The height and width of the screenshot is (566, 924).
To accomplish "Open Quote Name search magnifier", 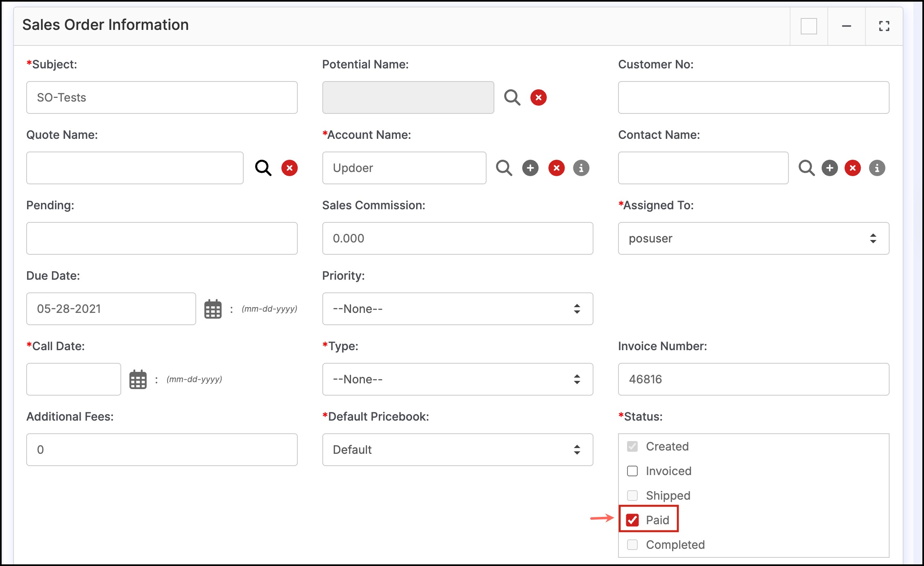I will 263,168.
